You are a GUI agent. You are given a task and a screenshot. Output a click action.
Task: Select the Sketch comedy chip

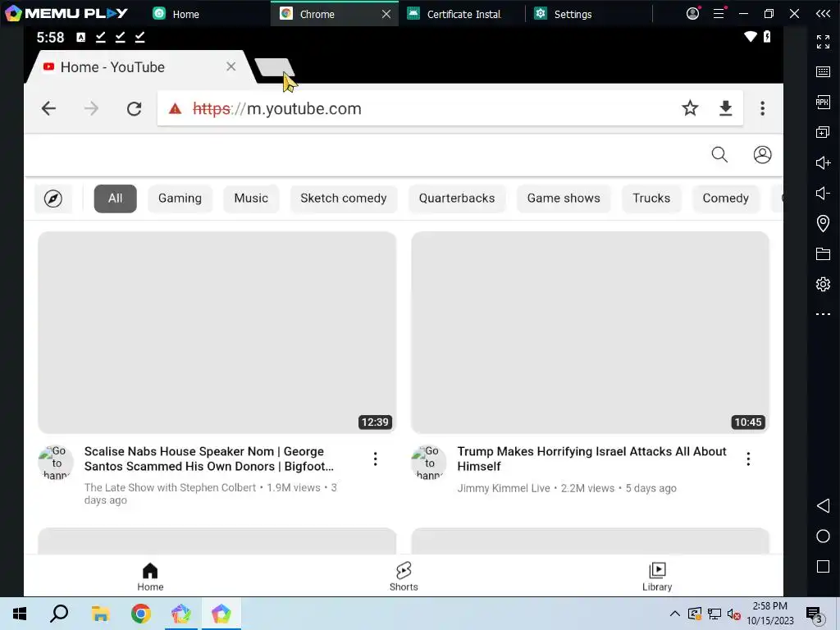(344, 199)
